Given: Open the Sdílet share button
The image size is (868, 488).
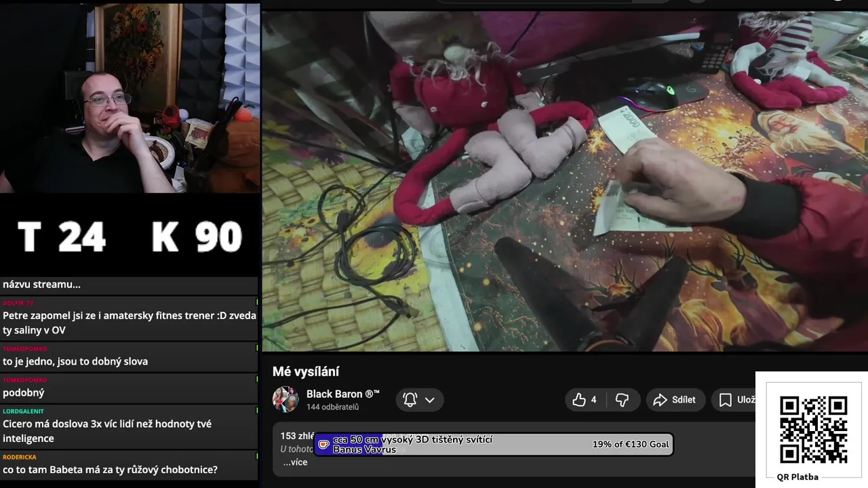Looking at the screenshot, I should tap(675, 400).
